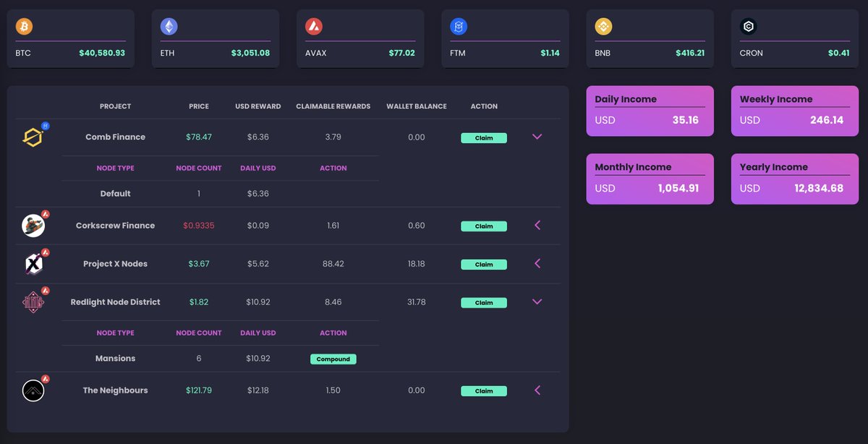The width and height of the screenshot is (868, 444).
Task: Click The Neighbours price $121.79
Action: [199, 390]
